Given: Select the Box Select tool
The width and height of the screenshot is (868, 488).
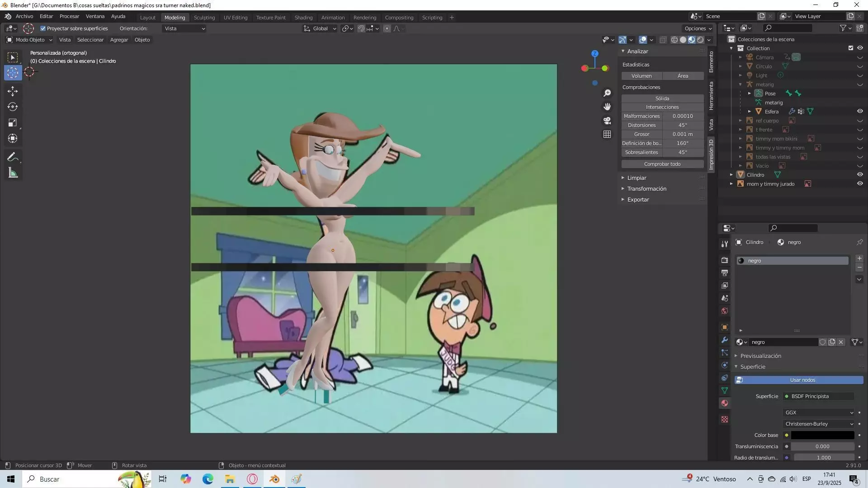Looking at the screenshot, I should [13, 57].
